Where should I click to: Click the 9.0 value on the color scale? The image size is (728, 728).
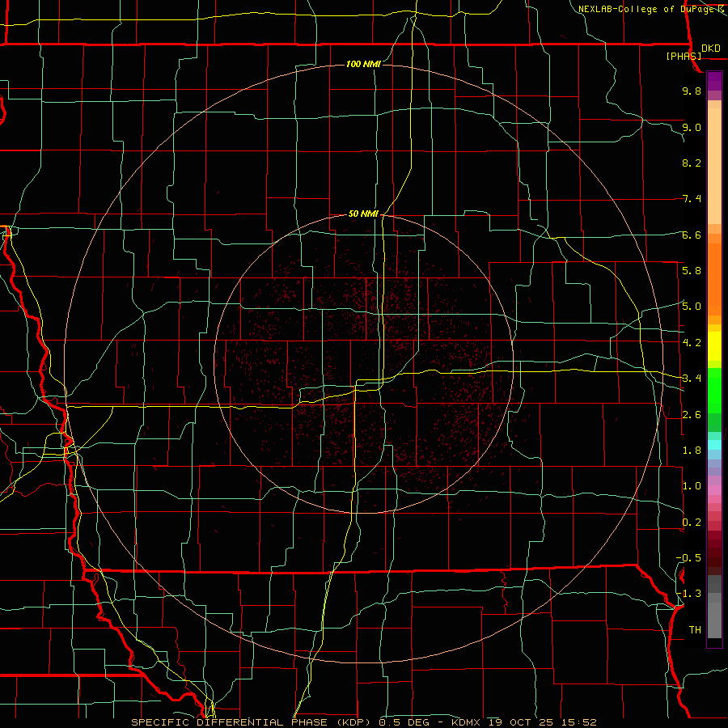click(692, 127)
